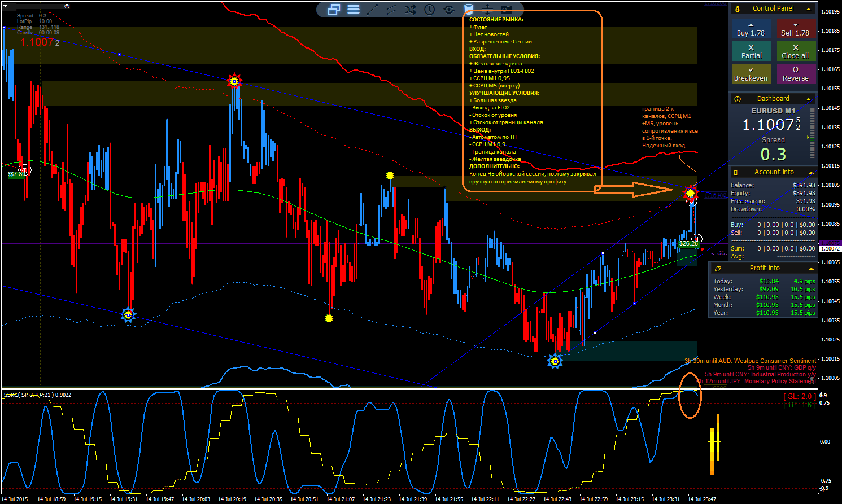The width and height of the screenshot is (842, 504).
Task: Click the CNY GDP q/y news line
Action: click(x=782, y=367)
